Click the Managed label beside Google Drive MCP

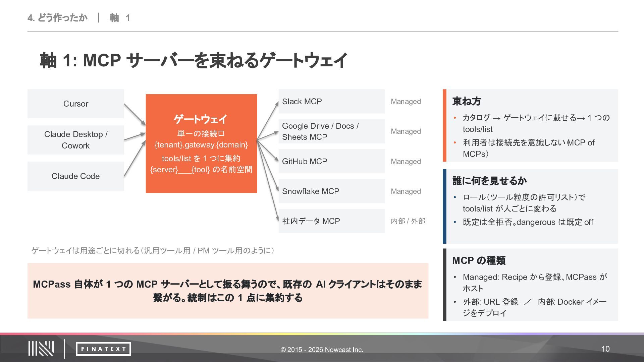pyautogui.click(x=406, y=131)
